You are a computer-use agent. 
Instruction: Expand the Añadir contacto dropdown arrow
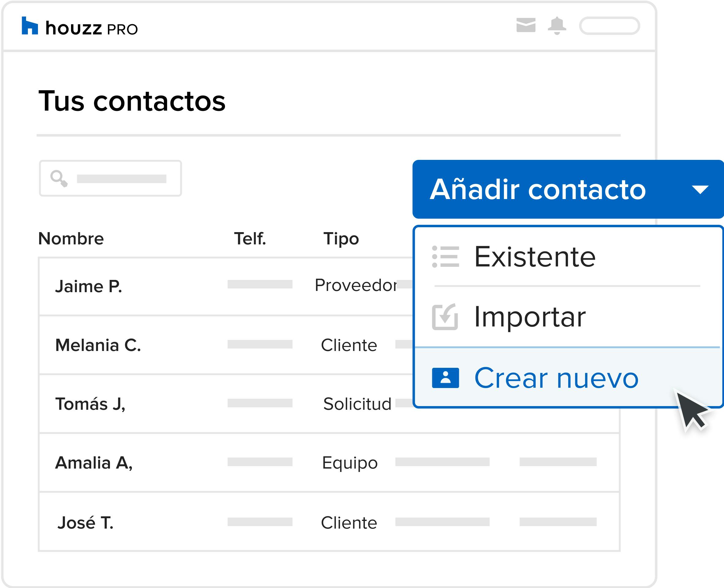click(x=700, y=190)
